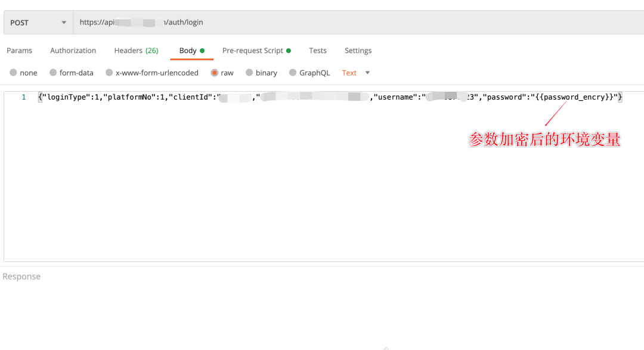Go to the Headers (26) tab

(136, 51)
